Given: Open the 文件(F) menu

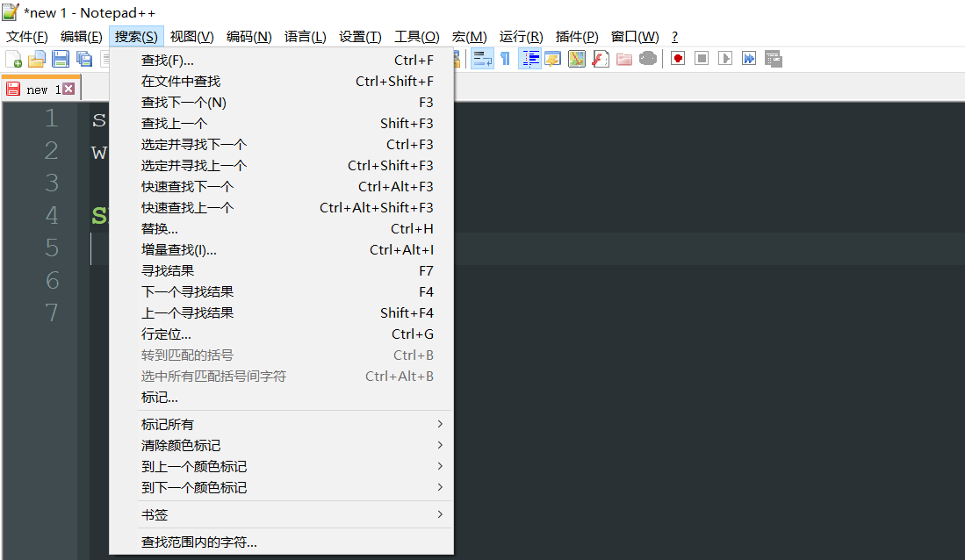Looking at the screenshot, I should 27,37.
